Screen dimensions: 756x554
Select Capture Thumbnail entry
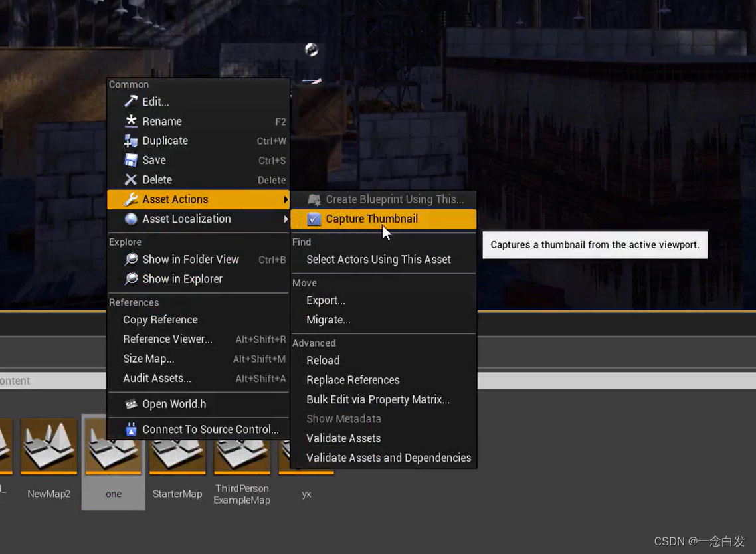pyautogui.click(x=383, y=219)
